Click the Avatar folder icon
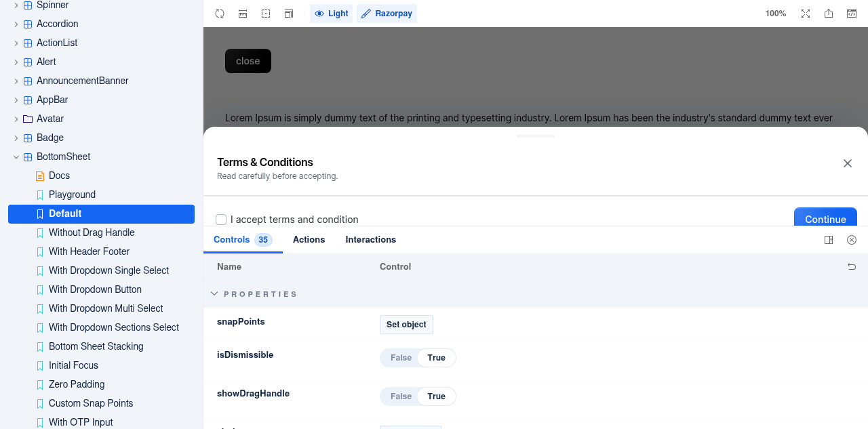 pyautogui.click(x=28, y=119)
